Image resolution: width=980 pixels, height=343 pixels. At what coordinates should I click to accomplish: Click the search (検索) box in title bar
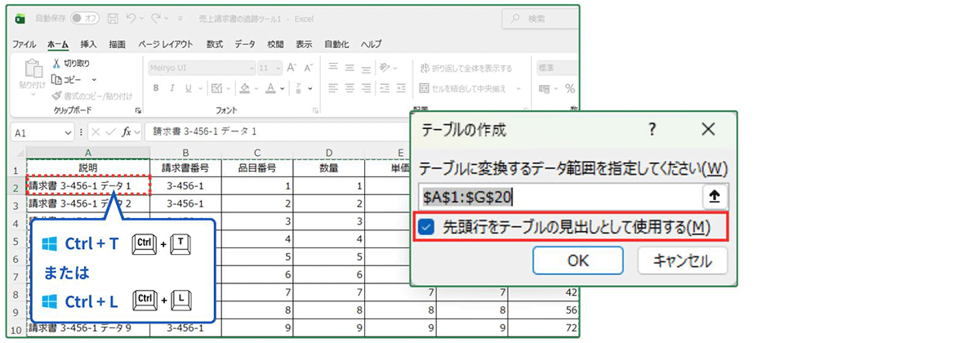click(x=539, y=17)
